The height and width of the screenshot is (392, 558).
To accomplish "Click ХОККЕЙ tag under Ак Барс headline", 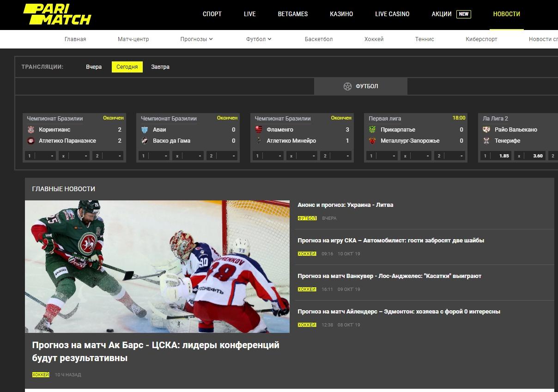I will (x=41, y=374).
